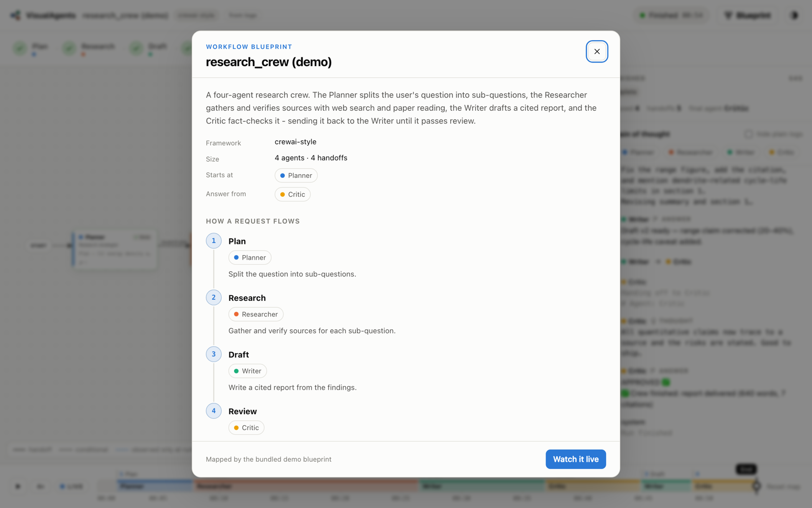Select the Critic chip in Answer from row
The height and width of the screenshot is (508, 812).
coord(292,194)
